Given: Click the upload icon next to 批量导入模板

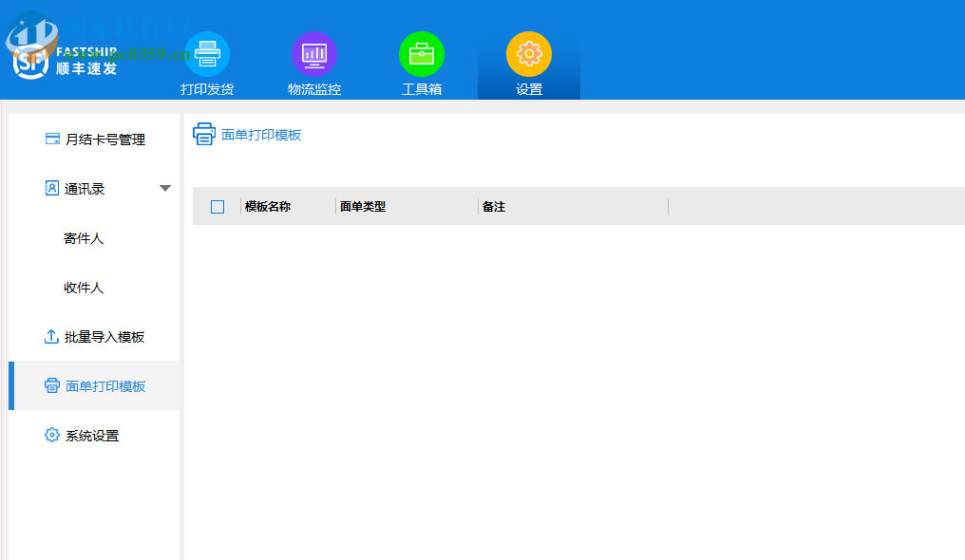Looking at the screenshot, I should [50, 336].
